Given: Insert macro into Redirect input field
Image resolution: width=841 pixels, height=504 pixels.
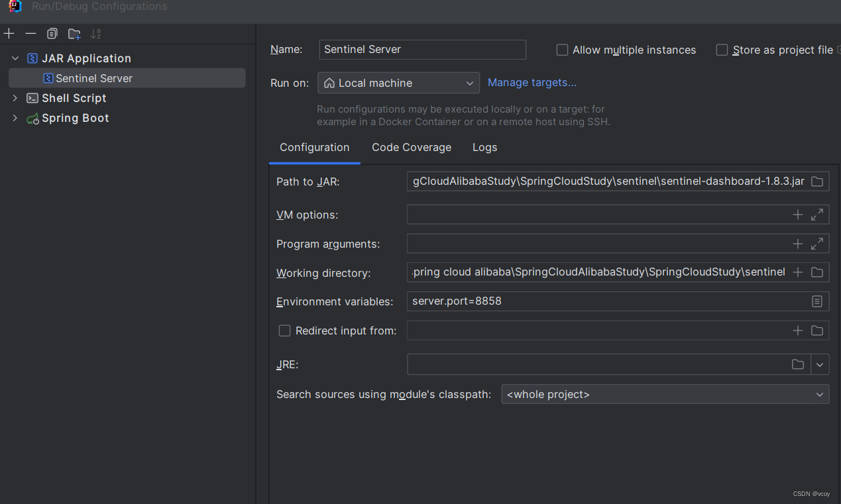Looking at the screenshot, I should tap(798, 330).
